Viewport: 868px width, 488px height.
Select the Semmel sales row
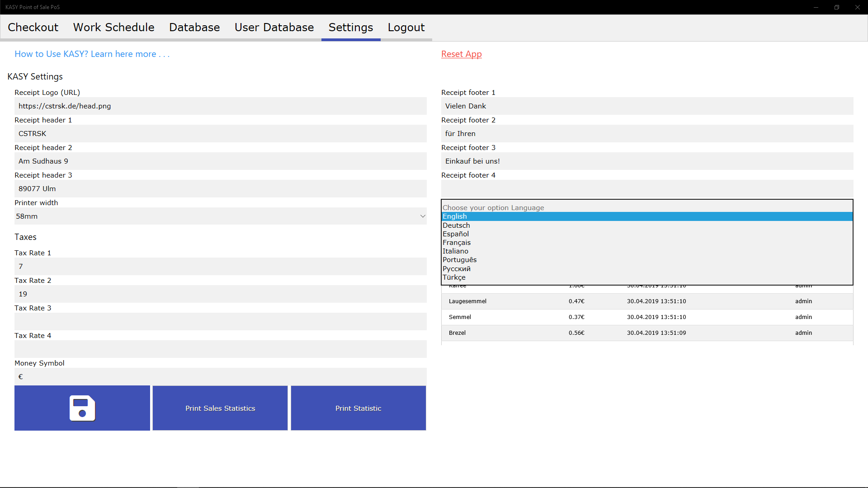point(647,317)
